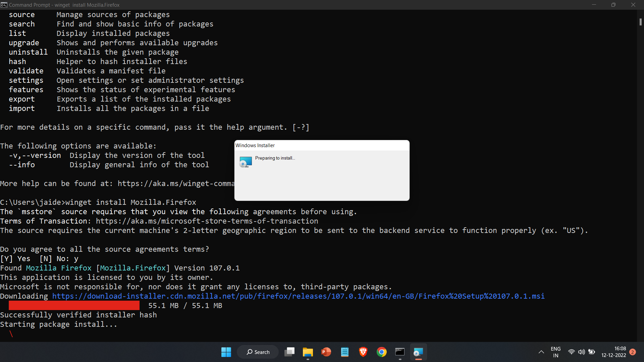This screenshot has width=644, height=362.
Task: Open Wi-Fi network settings in tray
Action: click(x=572, y=352)
